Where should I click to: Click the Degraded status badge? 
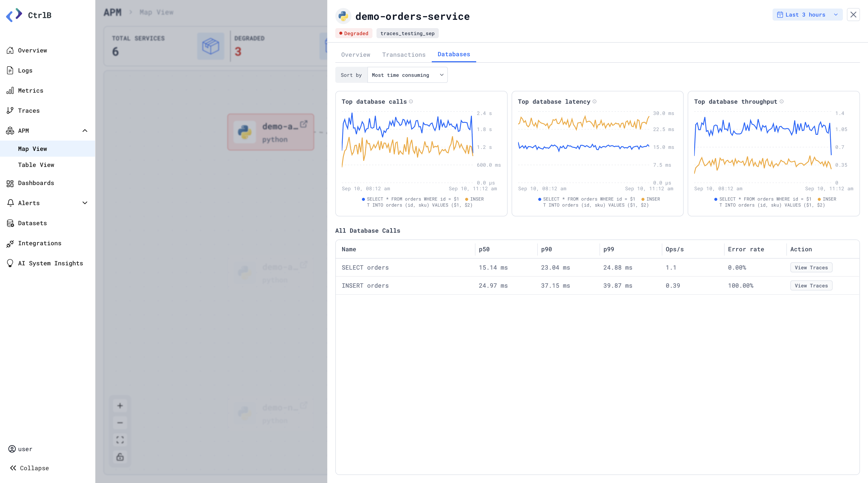(x=353, y=33)
